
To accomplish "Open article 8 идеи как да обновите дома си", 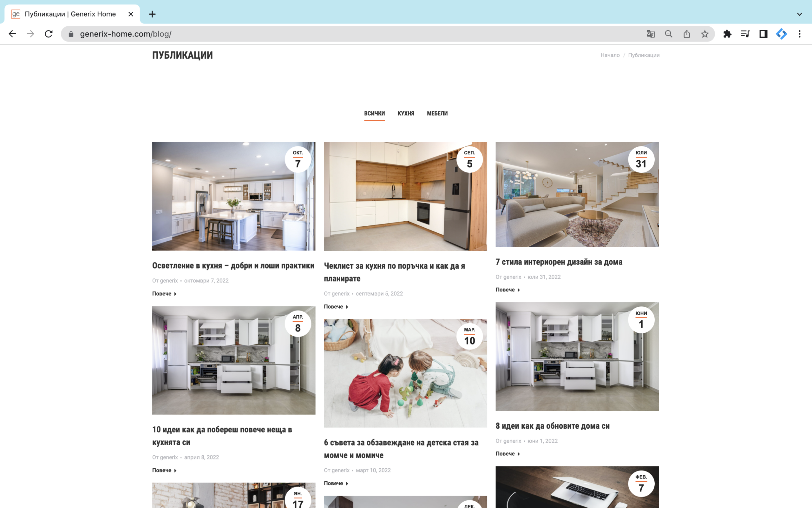I will (x=553, y=426).
